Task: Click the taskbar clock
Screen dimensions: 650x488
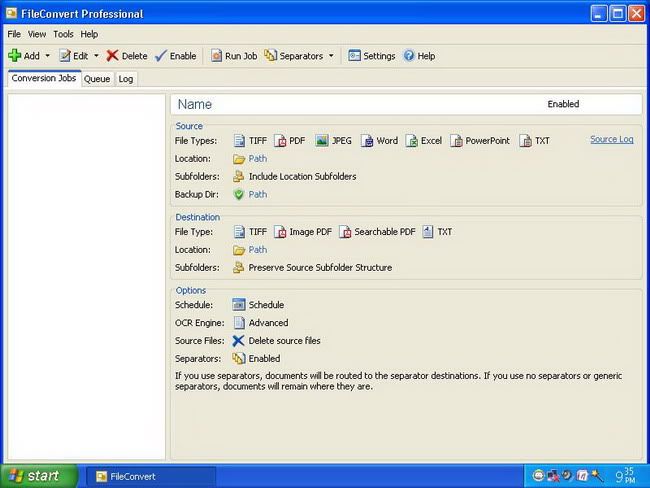Action: tap(625, 476)
